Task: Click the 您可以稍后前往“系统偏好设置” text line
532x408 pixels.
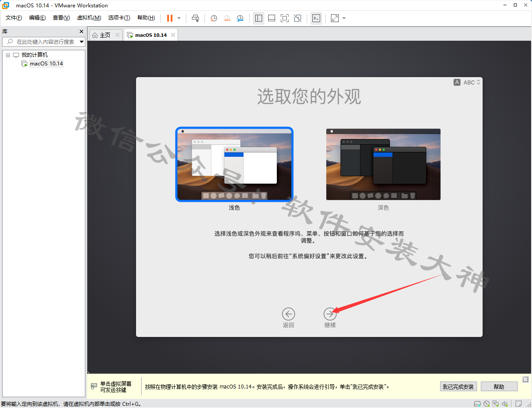Action: 309,256
